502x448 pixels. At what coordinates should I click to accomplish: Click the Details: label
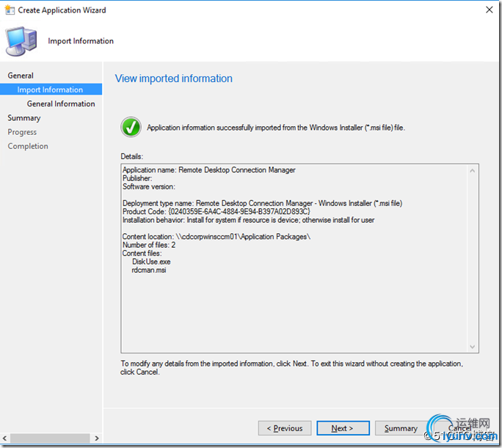[132, 156]
